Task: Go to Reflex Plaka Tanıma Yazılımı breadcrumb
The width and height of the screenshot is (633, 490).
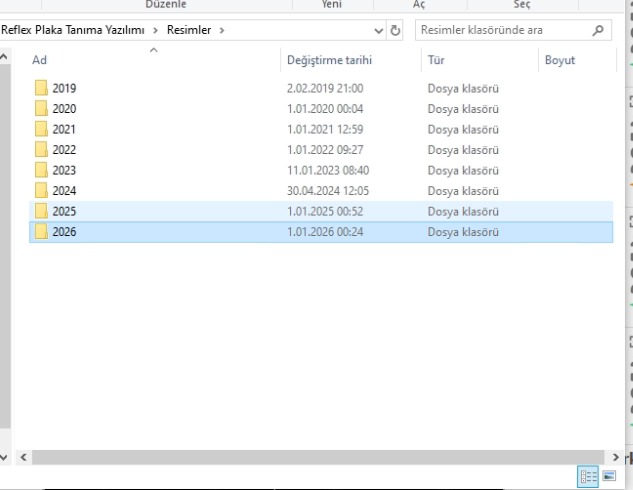Action: pos(73,30)
